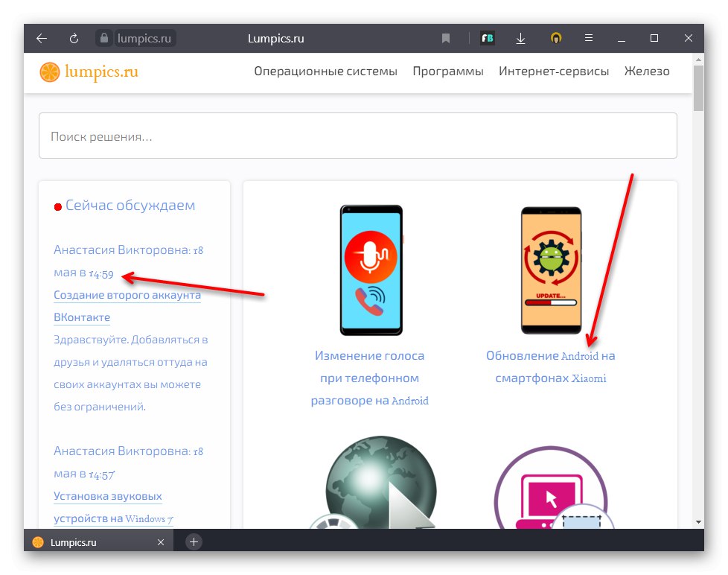Click the Поиск решения search field

tap(358, 136)
